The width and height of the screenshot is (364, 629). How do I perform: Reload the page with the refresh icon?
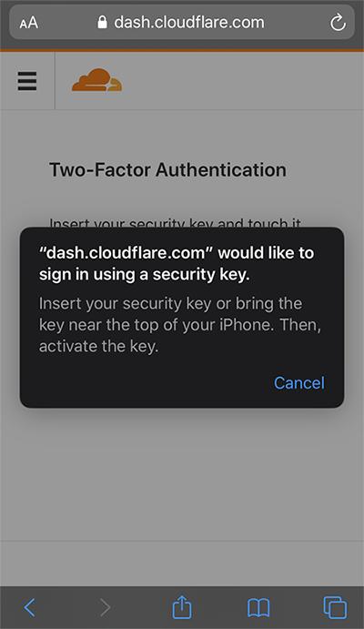(338, 22)
